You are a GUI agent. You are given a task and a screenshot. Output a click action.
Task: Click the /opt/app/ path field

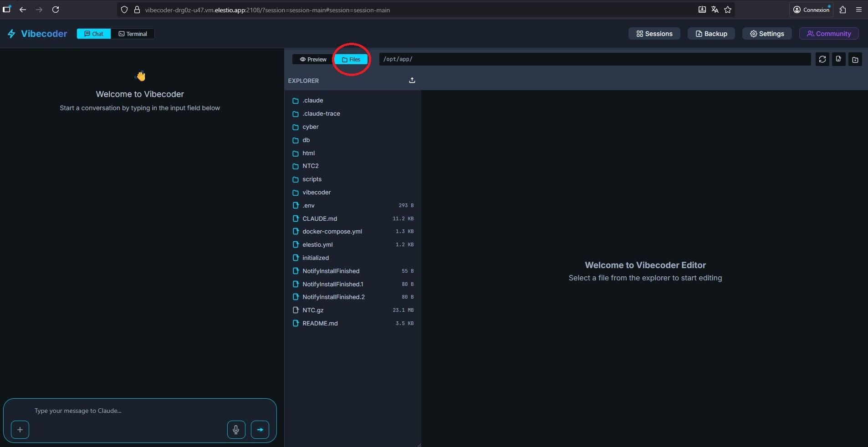point(594,59)
